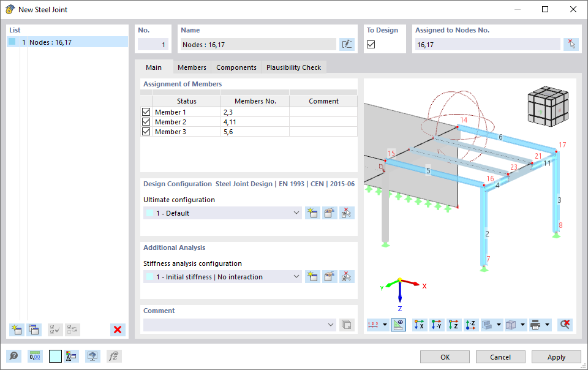Click the Cancel button

[x=500, y=357]
